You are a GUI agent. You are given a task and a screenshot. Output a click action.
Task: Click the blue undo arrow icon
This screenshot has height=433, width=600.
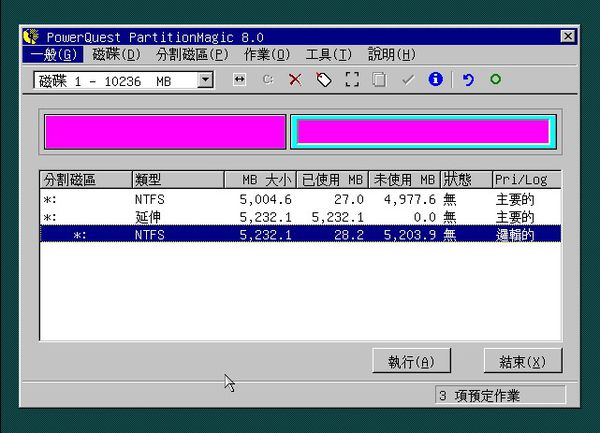pyautogui.click(x=467, y=80)
